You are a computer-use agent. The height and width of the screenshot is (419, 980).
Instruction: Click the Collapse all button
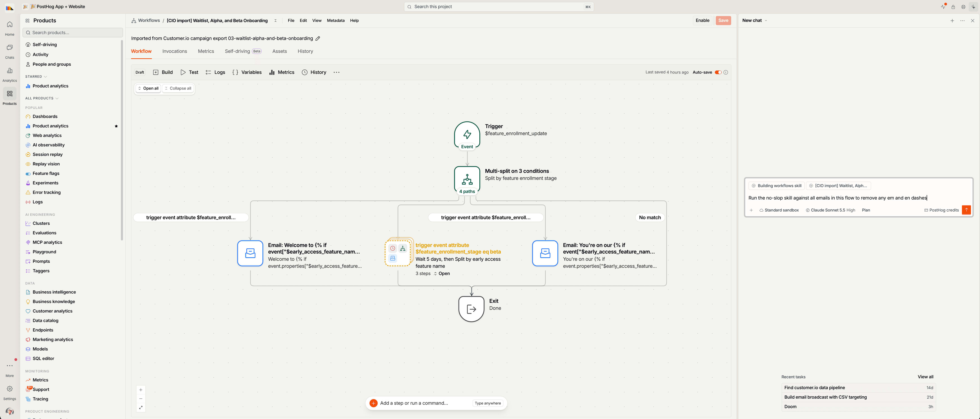coord(178,88)
